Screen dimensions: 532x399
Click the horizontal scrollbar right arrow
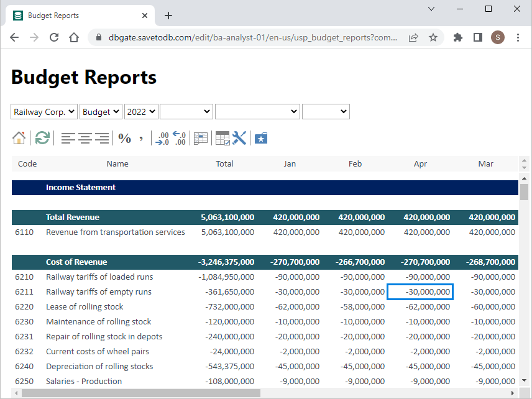(513, 393)
